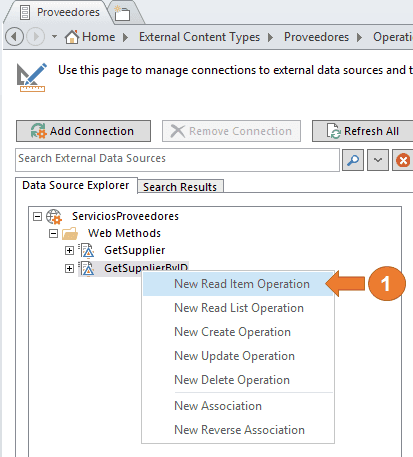This screenshot has width=413, height=457.
Task: Switch to the Search Results tab
Action: tap(180, 187)
